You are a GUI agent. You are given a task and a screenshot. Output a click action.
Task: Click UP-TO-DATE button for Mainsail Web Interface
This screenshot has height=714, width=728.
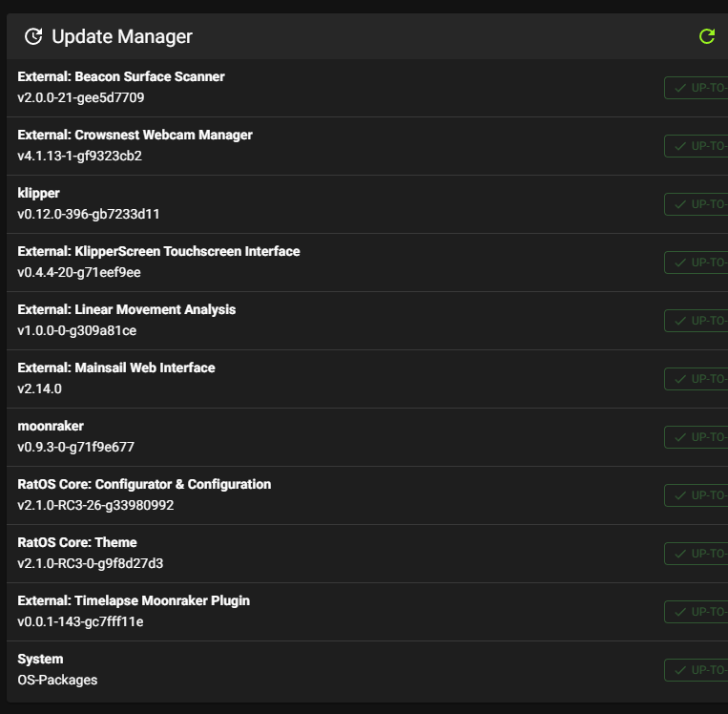coord(696,379)
